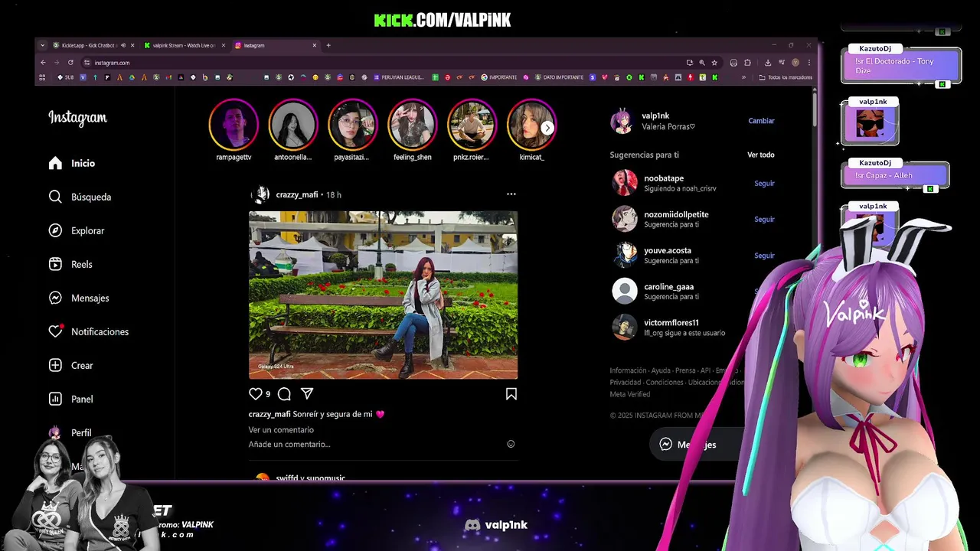Open Ver un comentario link
The width and height of the screenshot is (980, 551).
tap(281, 429)
